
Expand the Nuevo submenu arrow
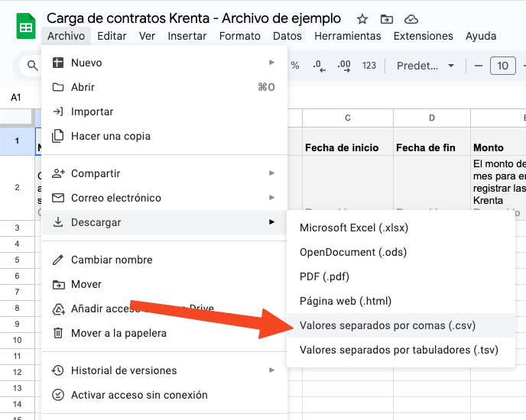(x=271, y=63)
